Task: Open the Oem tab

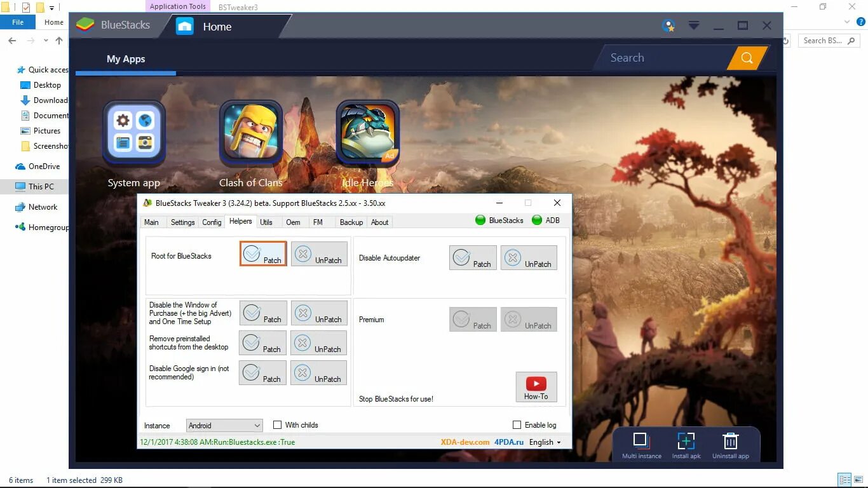Action: click(293, 222)
